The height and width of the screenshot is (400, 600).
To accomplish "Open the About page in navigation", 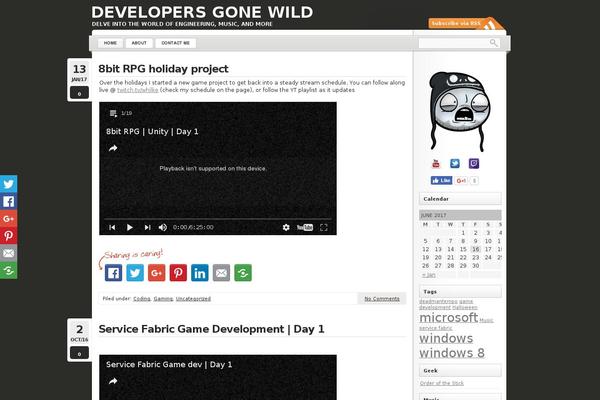I will [139, 43].
